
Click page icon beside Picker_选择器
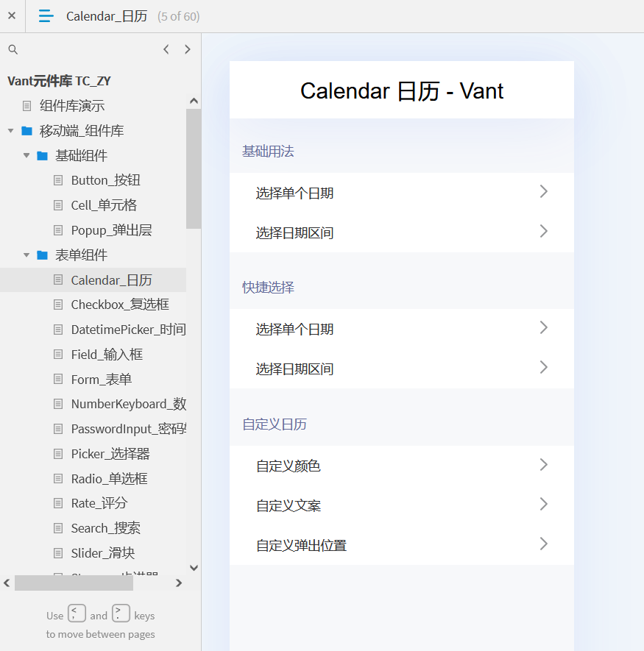(58, 453)
